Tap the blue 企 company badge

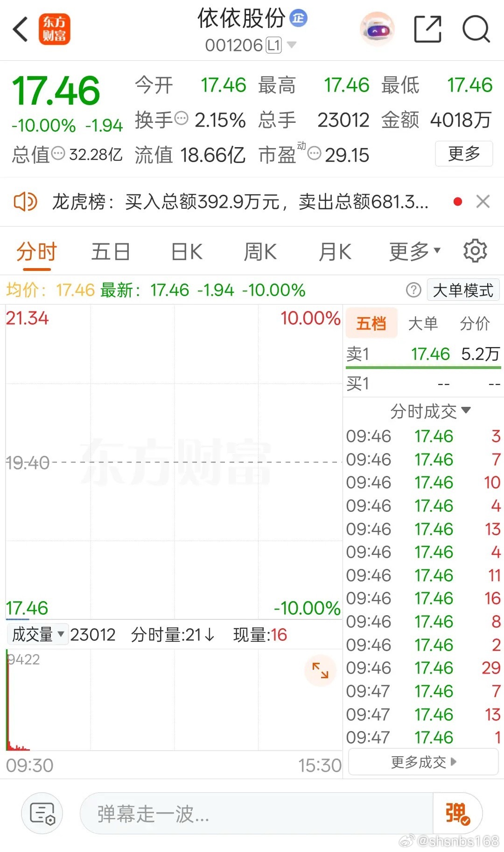click(299, 18)
